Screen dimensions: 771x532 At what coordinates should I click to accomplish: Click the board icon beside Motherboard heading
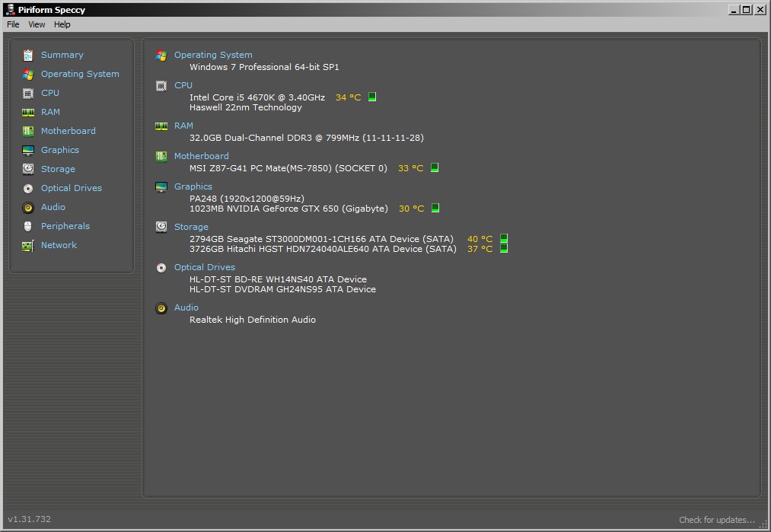tap(161, 156)
